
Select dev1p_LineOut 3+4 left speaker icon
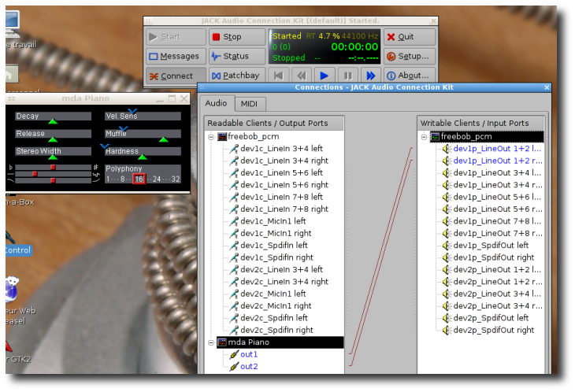coord(447,173)
